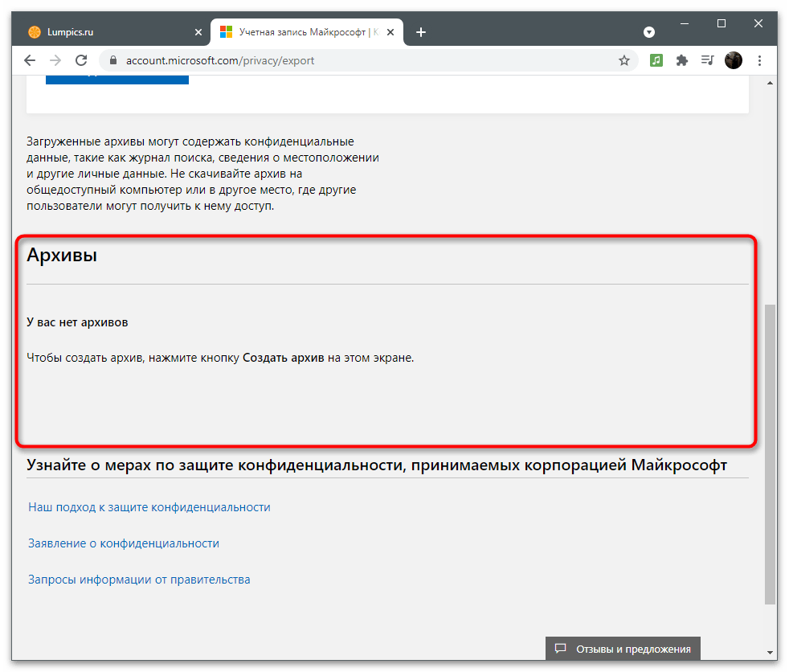Screen dimensions: 789x672
Task: Bookmark this page with the star icon
Action: (x=624, y=60)
